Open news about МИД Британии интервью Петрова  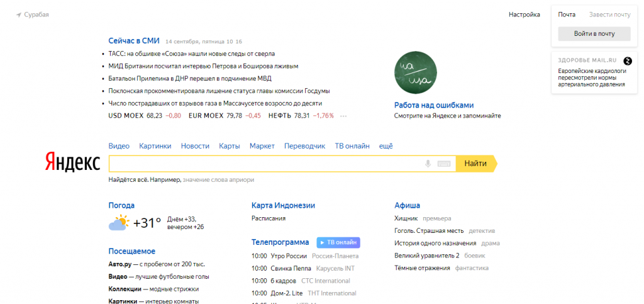[x=203, y=66]
